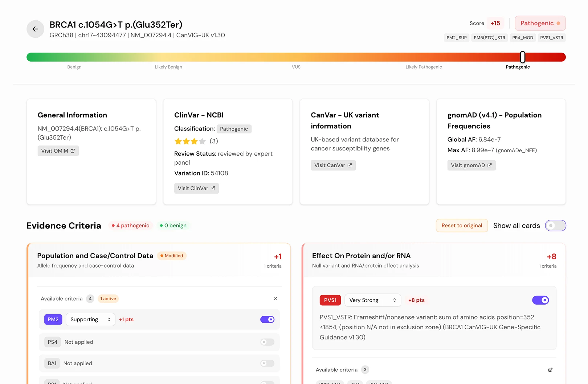The width and height of the screenshot is (588, 384).
Task: Click the Reset to original button
Action: click(462, 226)
